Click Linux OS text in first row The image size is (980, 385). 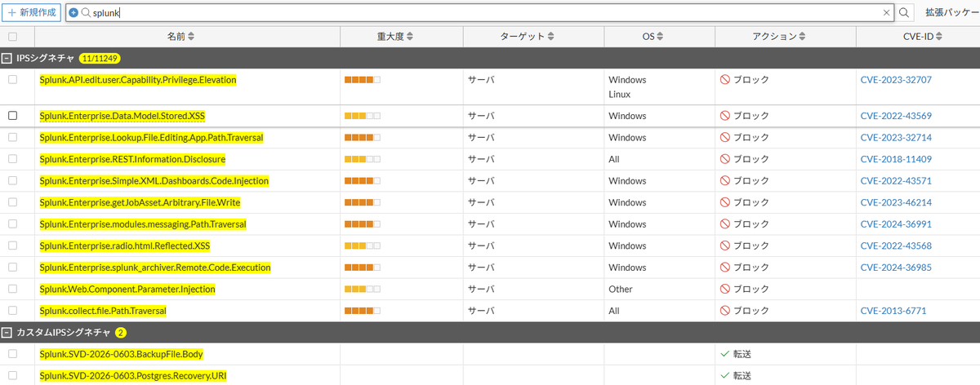coord(620,95)
